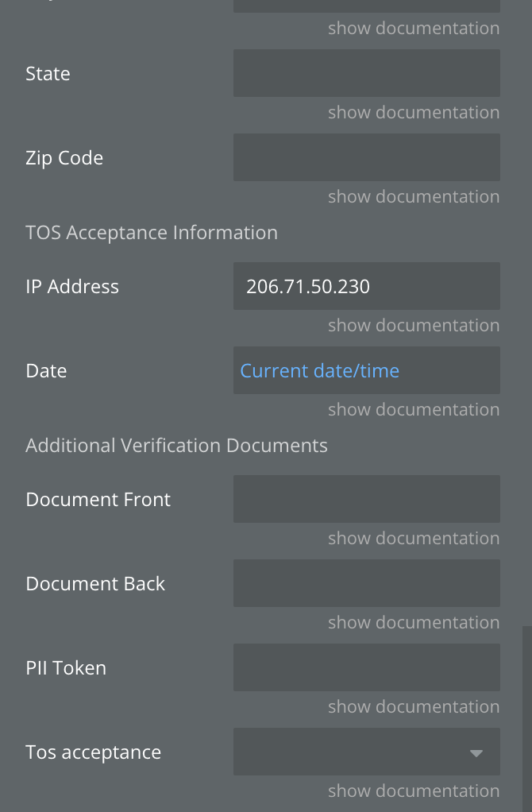532x812 pixels.
Task: Show documentation under Document Front field
Action: click(x=414, y=538)
